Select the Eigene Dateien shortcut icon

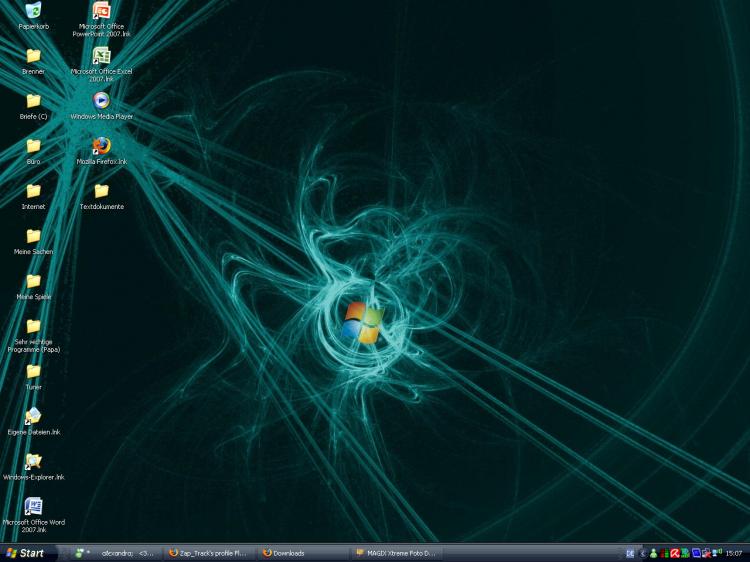tap(33, 416)
